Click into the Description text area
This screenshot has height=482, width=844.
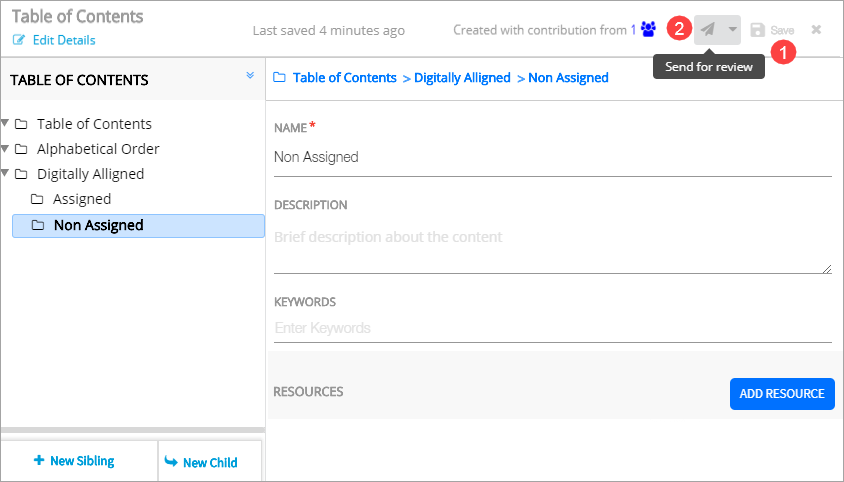pyautogui.click(x=552, y=248)
